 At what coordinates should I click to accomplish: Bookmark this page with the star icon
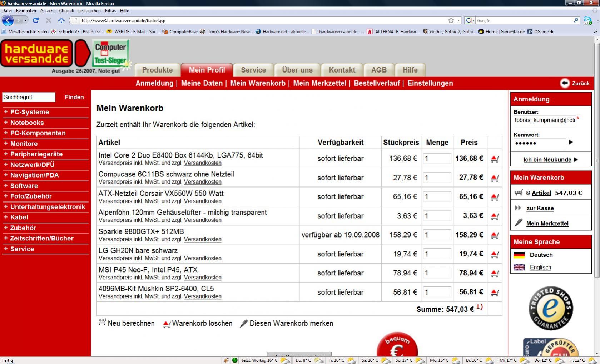(451, 20)
